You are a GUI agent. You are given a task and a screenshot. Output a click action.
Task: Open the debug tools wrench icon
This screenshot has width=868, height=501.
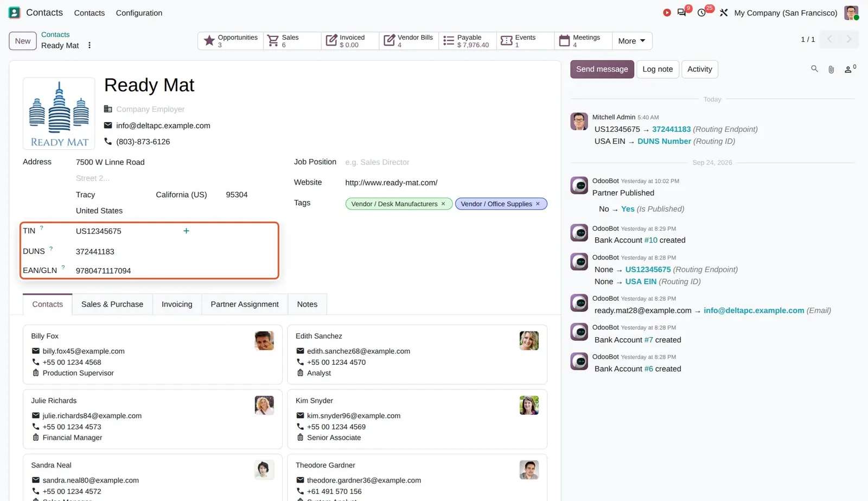pos(724,12)
